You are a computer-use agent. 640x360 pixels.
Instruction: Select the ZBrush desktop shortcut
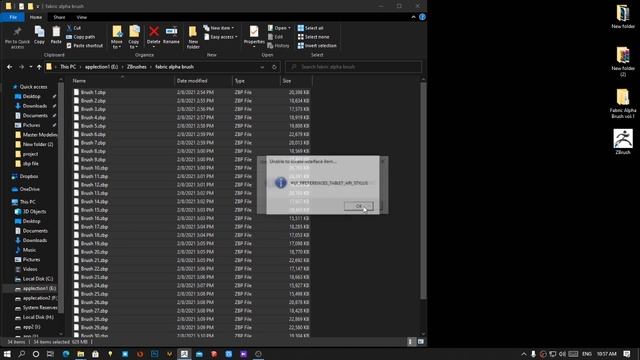click(623, 142)
